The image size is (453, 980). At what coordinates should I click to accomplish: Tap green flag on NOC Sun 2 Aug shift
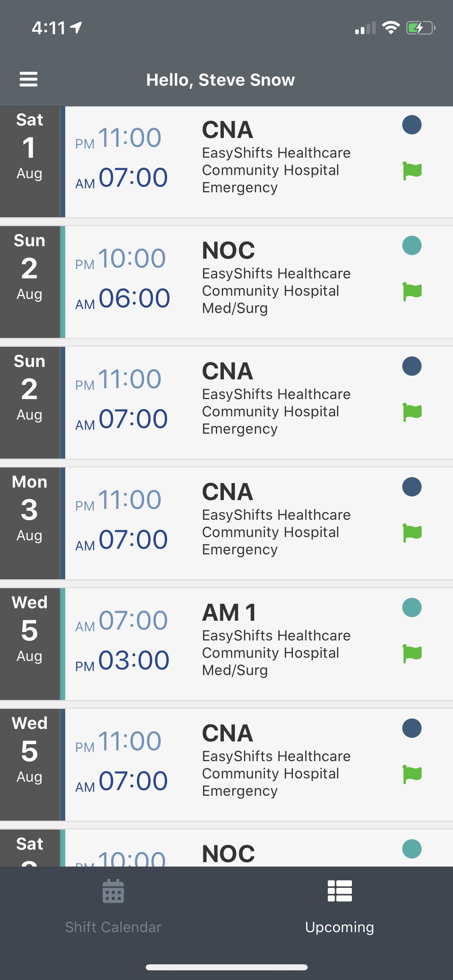pos(412,292)
